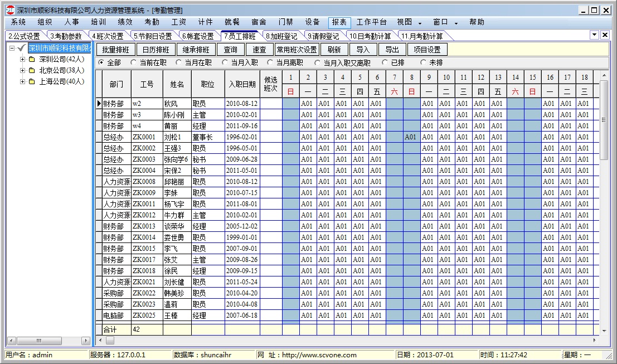Click the folder icon beside 北京公司(38人)
Image resolution: width=617 pixels, height=364 pixels.
[32, 70]
